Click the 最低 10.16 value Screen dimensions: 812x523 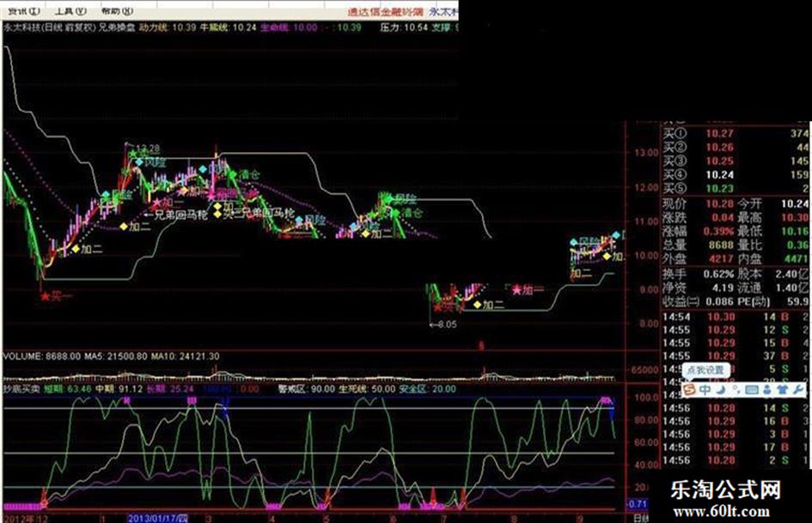click(x=795, y=231)
